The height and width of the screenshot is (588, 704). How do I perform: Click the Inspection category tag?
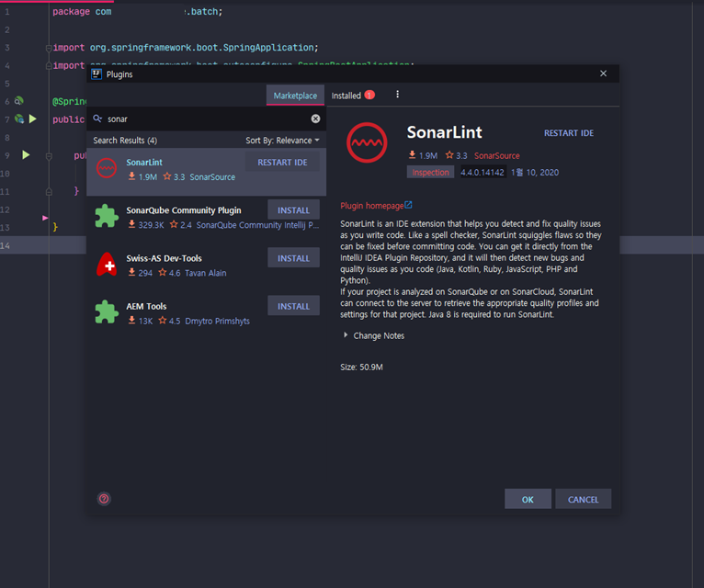(x=430, y=173)
